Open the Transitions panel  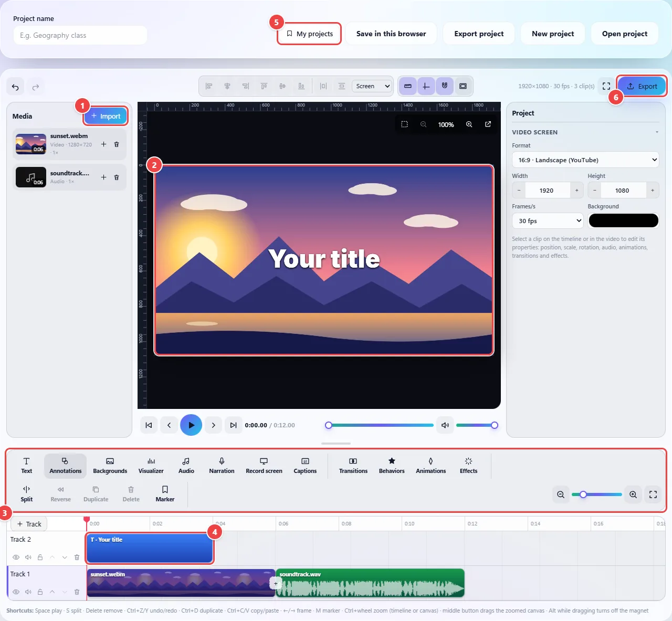tap(353, 465)
